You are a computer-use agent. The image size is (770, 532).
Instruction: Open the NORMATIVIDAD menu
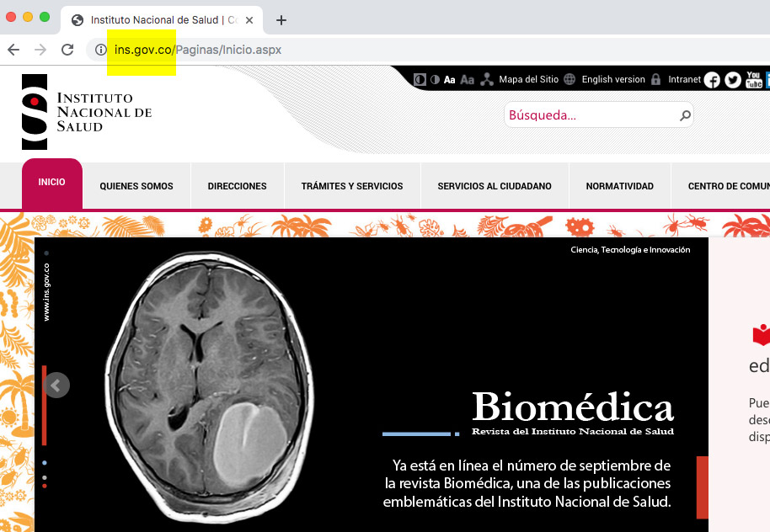(620, 186)
